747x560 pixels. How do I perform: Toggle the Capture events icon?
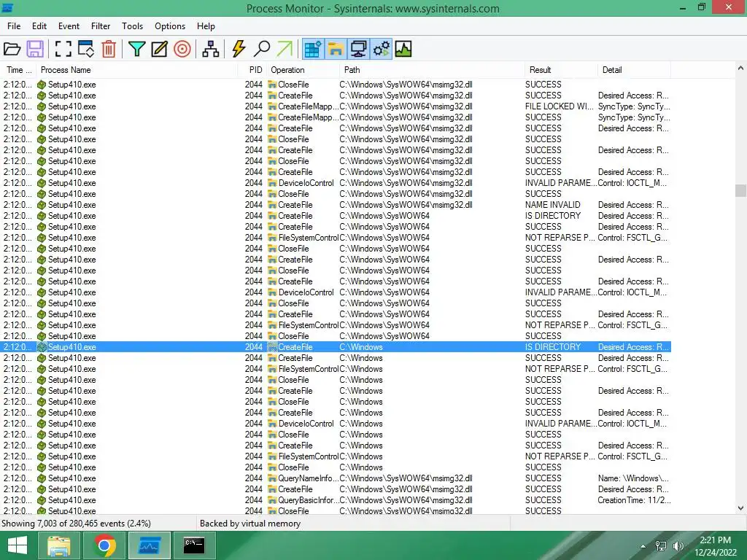63,49
